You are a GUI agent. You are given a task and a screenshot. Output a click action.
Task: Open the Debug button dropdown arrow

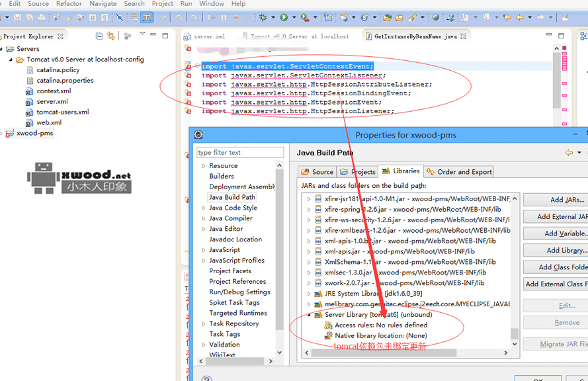273,17
